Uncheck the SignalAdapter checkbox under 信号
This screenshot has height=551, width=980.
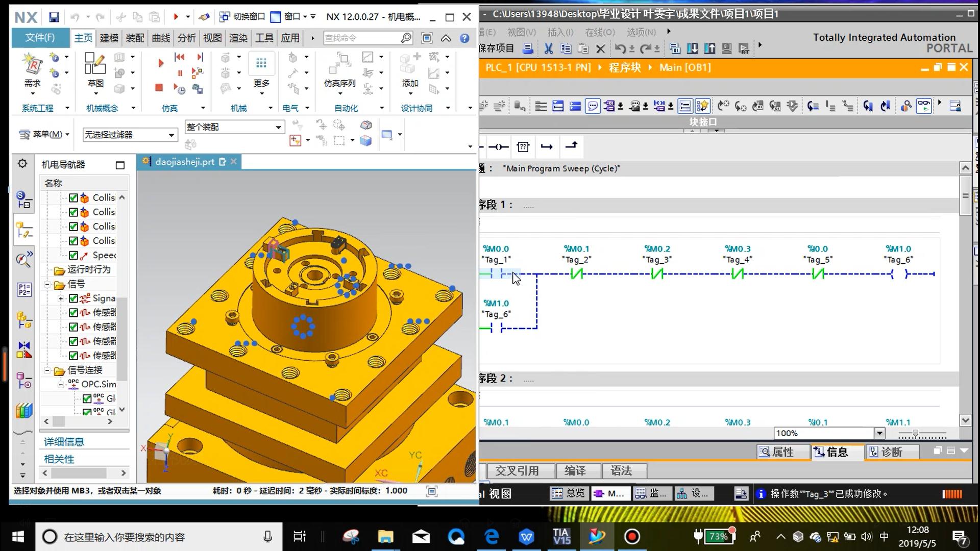pyautogui.click(x=73, y=298)
